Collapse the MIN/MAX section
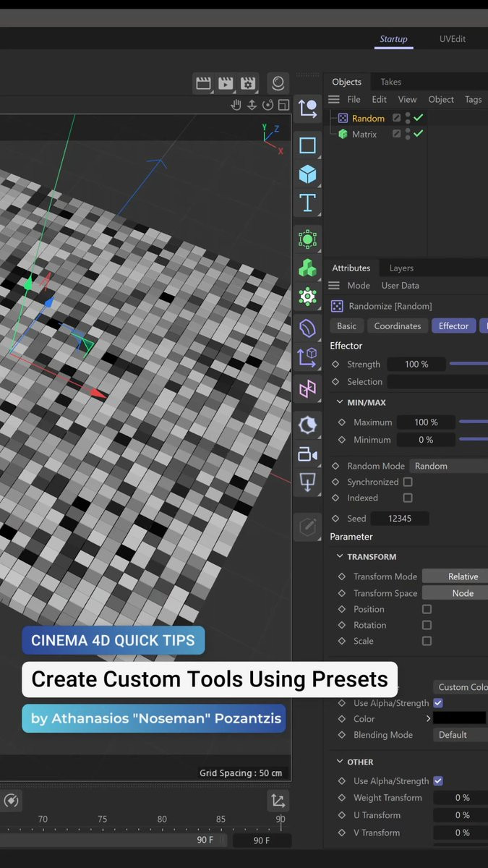This screenshot has width=488, height=868. pyautogui.click(x=340, y=402)
